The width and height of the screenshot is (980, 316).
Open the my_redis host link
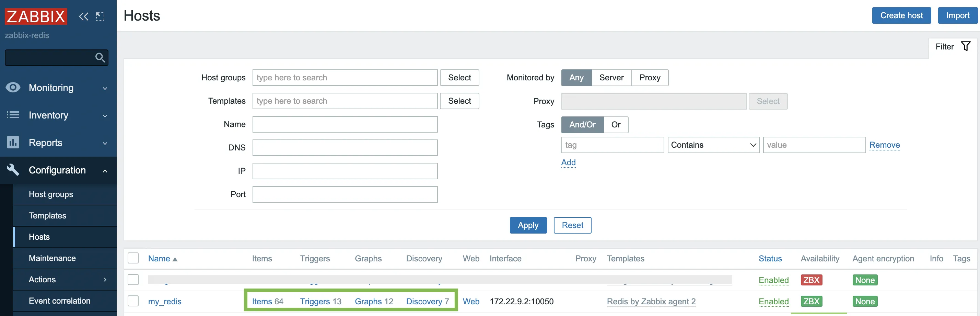165,302
